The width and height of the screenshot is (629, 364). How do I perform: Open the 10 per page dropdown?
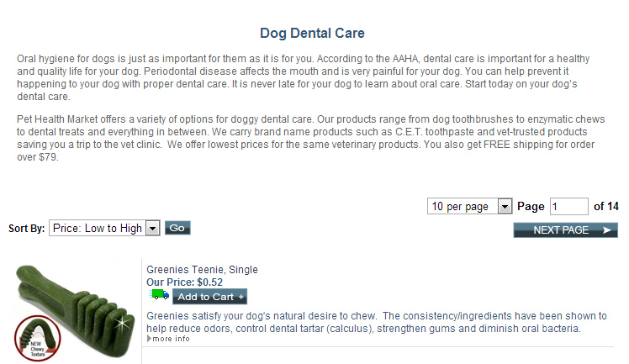point(470,206)
